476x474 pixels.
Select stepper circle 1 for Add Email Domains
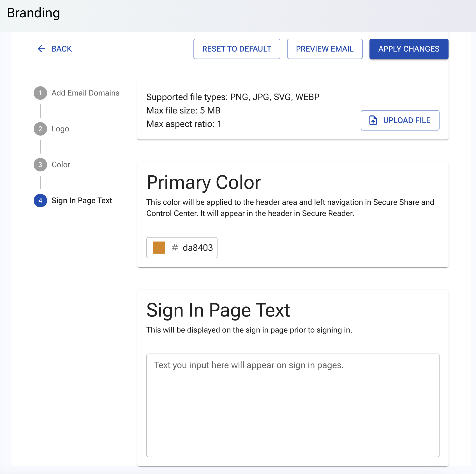[40, 93]
